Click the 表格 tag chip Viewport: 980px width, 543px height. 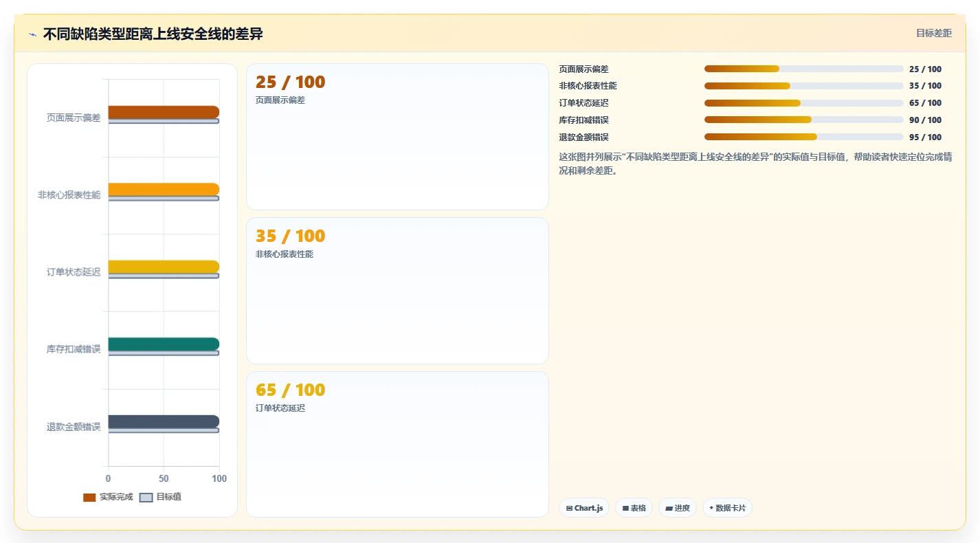click(x=634, y=508)
